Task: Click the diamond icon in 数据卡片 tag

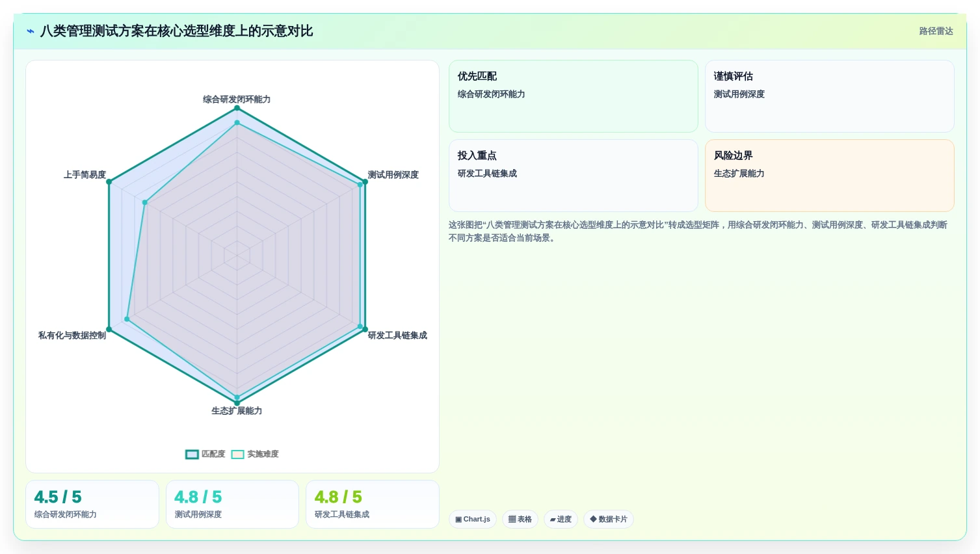Action: click(593, 519)
